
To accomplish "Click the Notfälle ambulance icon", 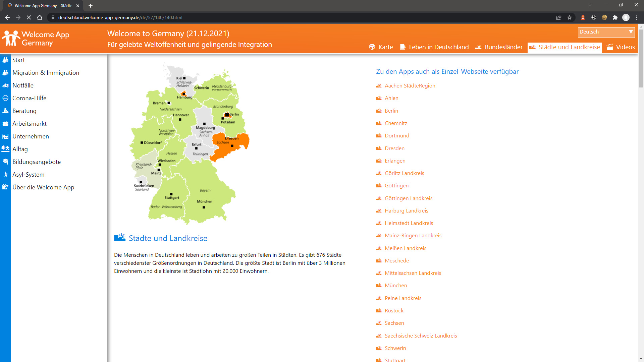I will [x=5, y=85].
